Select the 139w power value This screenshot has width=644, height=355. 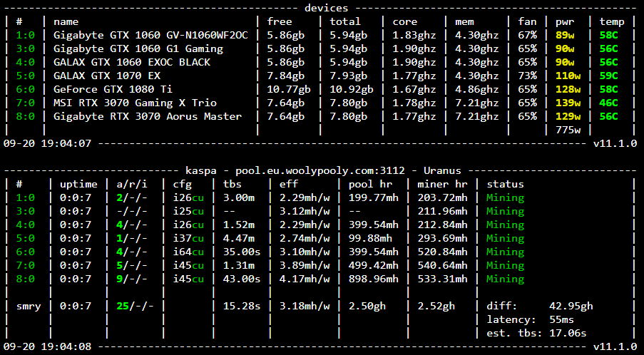[568, 103]
